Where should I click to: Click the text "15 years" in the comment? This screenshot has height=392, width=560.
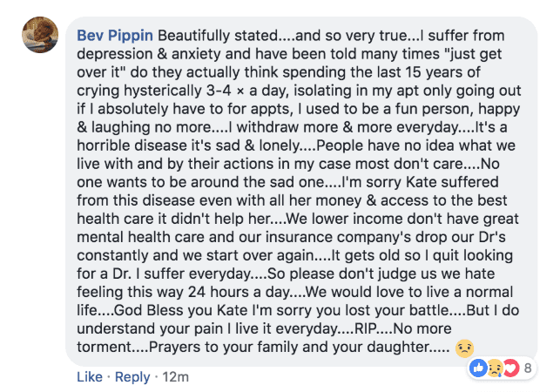pyautogui.click(x=433, y=72)
